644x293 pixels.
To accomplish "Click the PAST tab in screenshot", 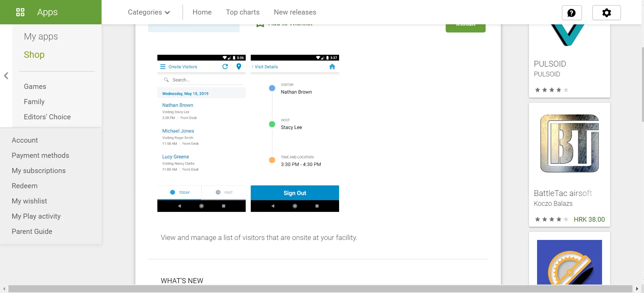I will tap(224, 192).
